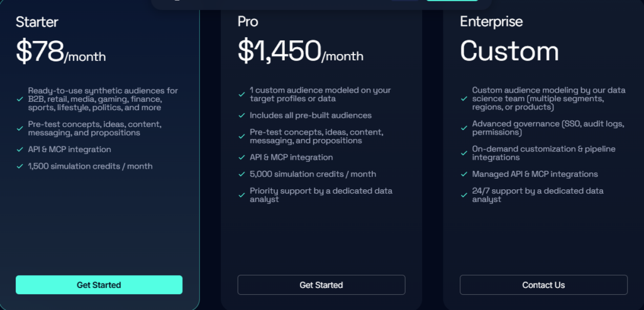The height and width of the screenshot is (310, 644).
Task: Click the $1,450/month price text
Action: (x=300, y=52)
